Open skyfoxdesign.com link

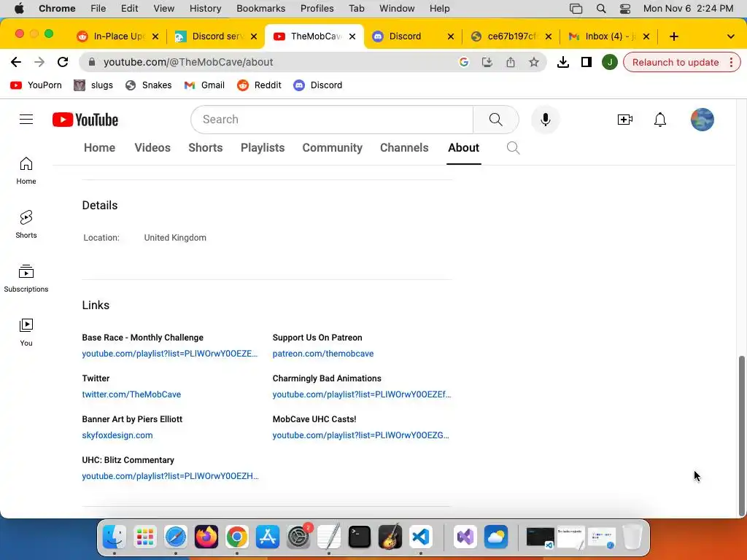click(117, 435)
